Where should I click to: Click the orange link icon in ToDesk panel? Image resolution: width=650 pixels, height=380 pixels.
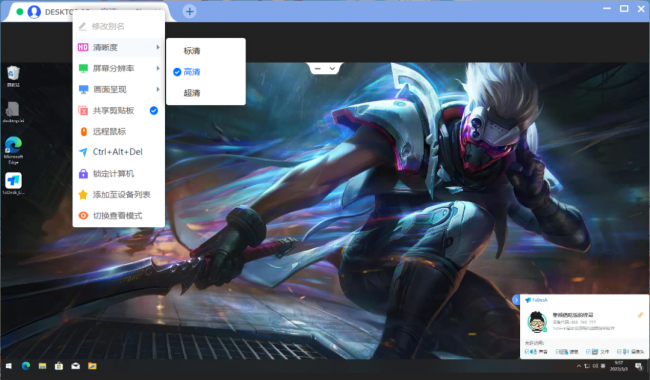[x=640, y=315]
